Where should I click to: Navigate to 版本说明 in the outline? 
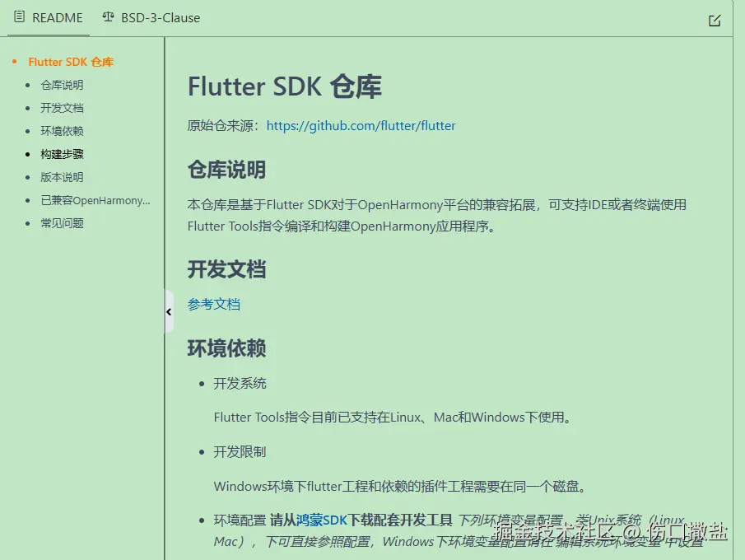(62, 177)
